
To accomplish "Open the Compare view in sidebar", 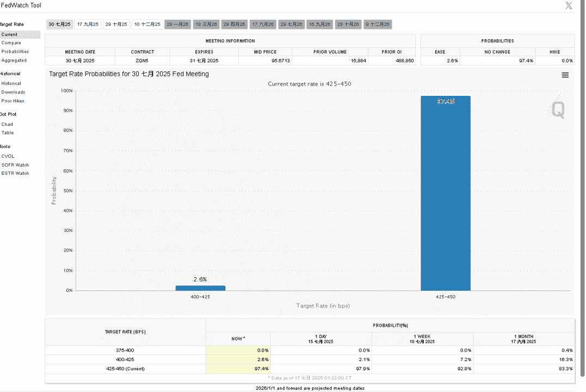I will (x=11, y=43).
